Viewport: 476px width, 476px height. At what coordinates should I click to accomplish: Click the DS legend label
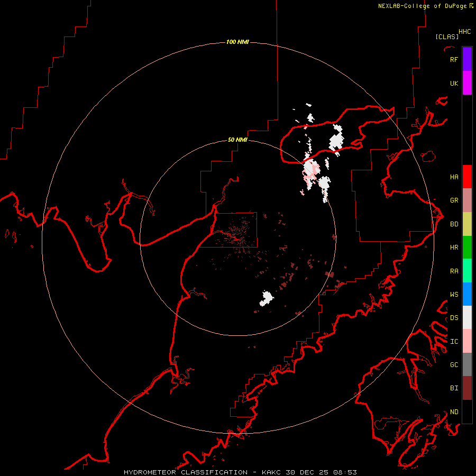click(454, 318)
